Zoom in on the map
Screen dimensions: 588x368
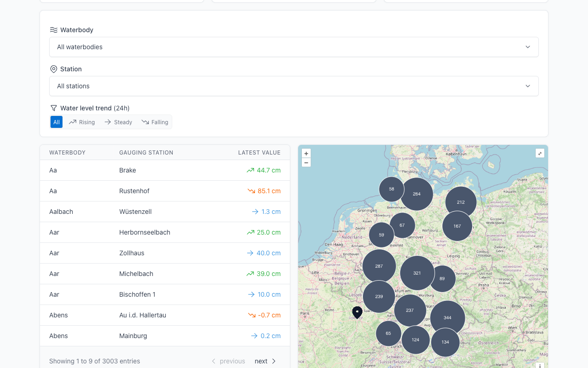pyautogui.click(x=306, y=154)
